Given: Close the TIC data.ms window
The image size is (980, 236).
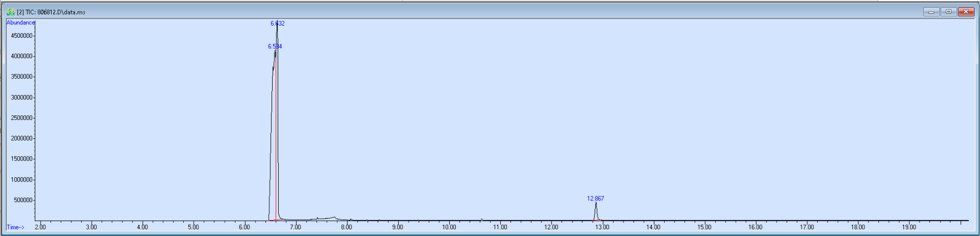Looking at the screenshot, I should pyautogui.click(x=966, y=12).
